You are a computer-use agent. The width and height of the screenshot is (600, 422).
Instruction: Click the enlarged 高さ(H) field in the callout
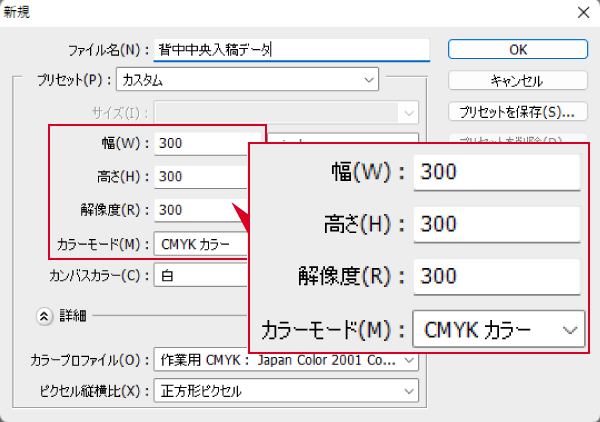click(x=497, y=223)
